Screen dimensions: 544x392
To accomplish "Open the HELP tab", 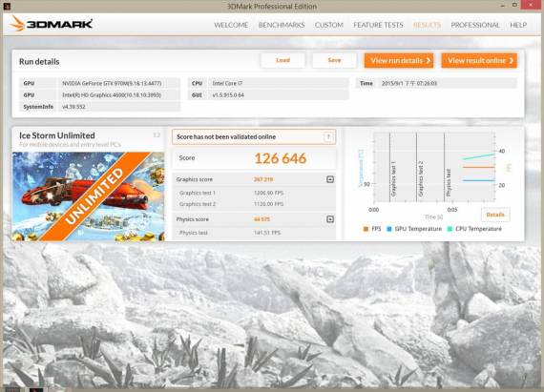I will (x=518, y=25).
